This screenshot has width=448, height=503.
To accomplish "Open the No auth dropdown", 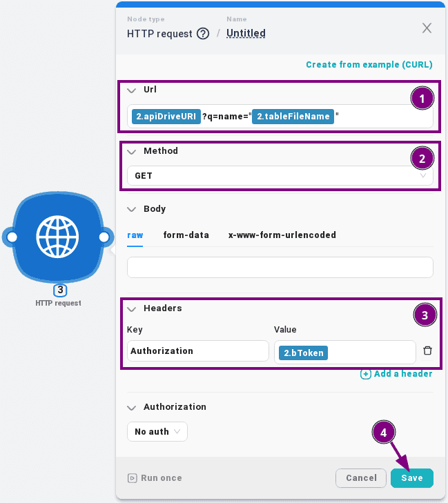I will [157, 432].
